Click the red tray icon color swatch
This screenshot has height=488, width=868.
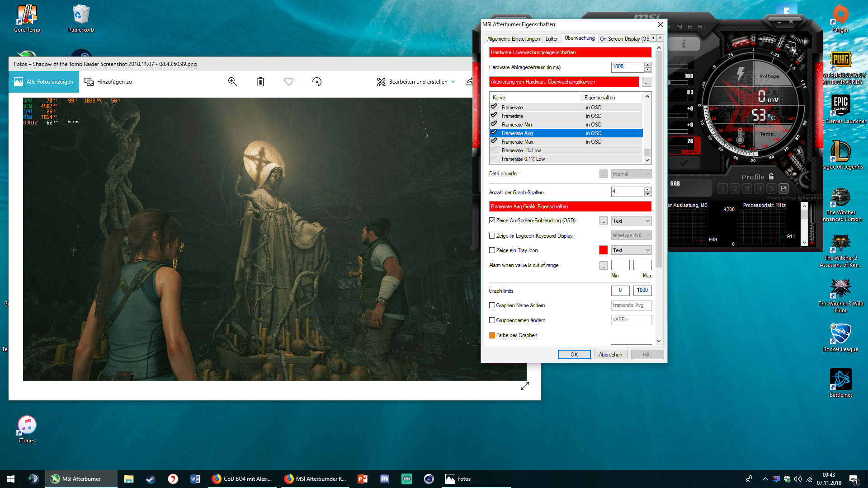click(603, 250)
